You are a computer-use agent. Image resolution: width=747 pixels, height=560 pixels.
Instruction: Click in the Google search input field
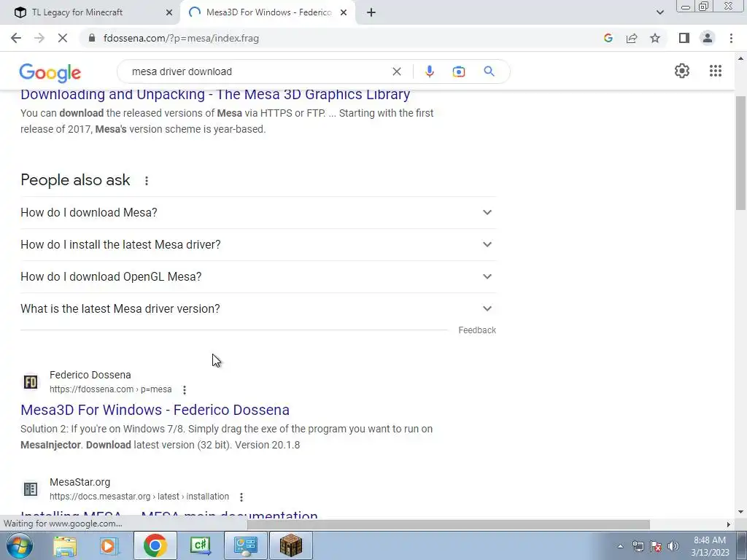click(258, 71)
